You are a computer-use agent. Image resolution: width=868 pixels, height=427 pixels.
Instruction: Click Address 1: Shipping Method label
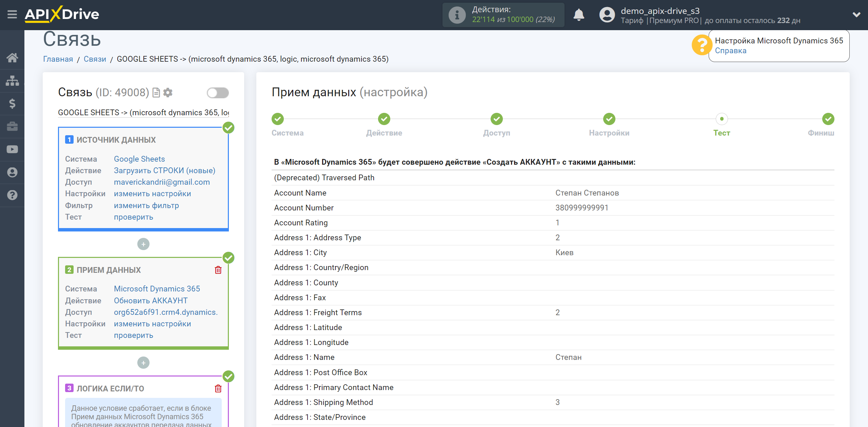[323, 402]
